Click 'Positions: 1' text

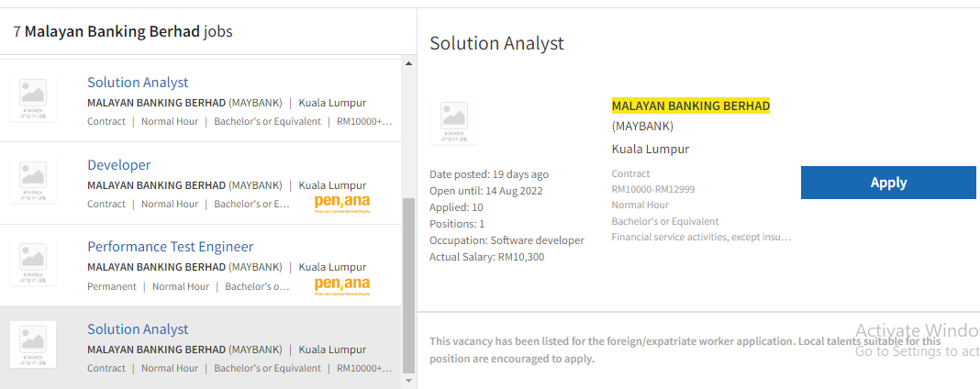457,224
